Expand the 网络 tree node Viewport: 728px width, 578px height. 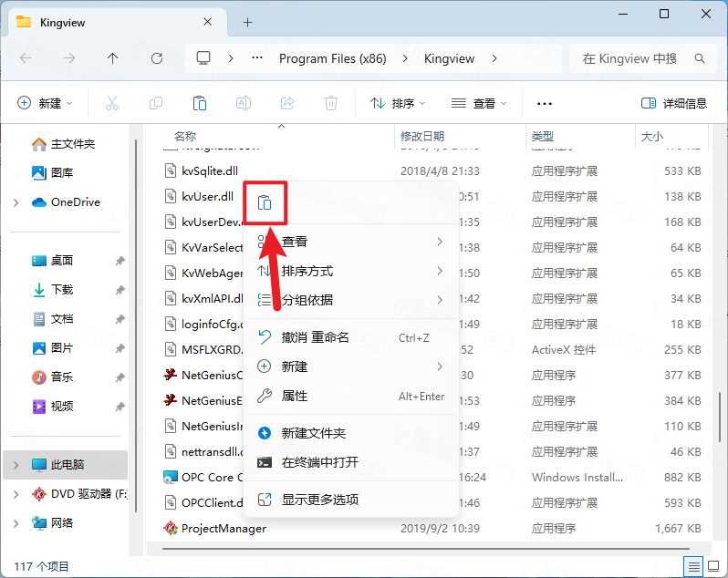(x=16, y=523)
